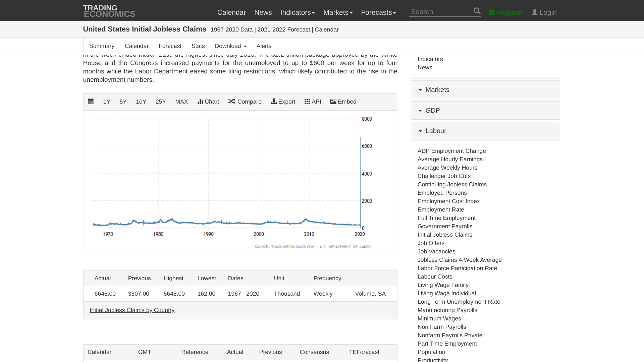Open Calendar in top navigation
Screen dimensions: 644x362
[231, 12]
